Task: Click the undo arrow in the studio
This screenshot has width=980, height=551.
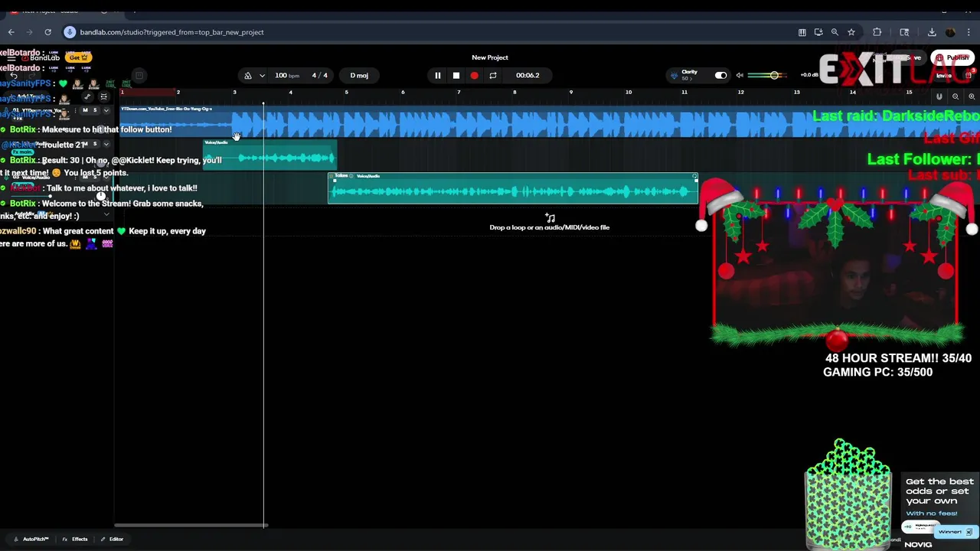Action: point(13,75)
